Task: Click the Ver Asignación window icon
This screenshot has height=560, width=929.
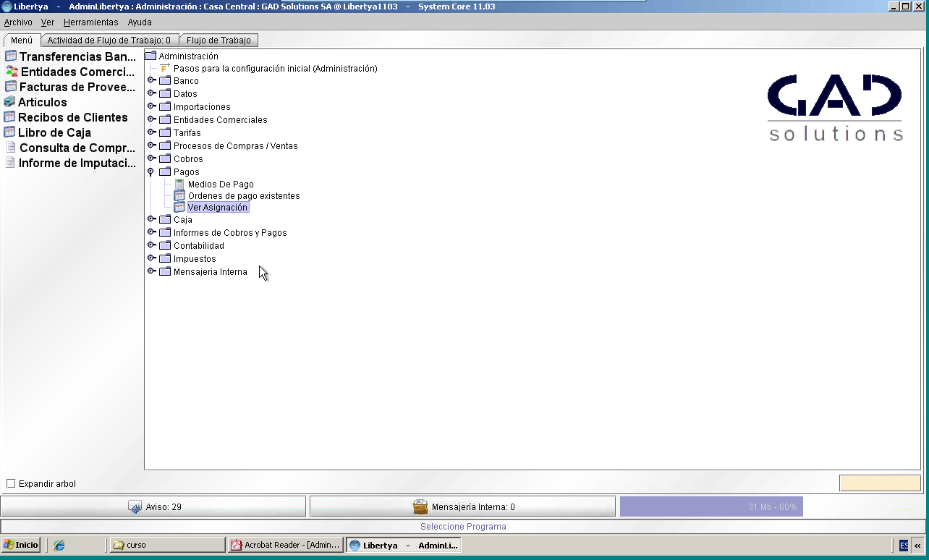Action: tap(179, 208)
